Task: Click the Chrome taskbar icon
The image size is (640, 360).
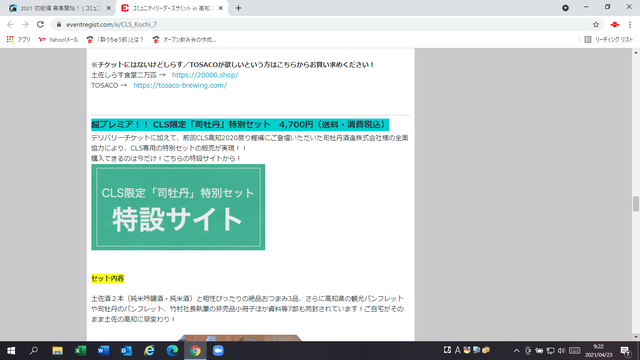Action: 195,351
